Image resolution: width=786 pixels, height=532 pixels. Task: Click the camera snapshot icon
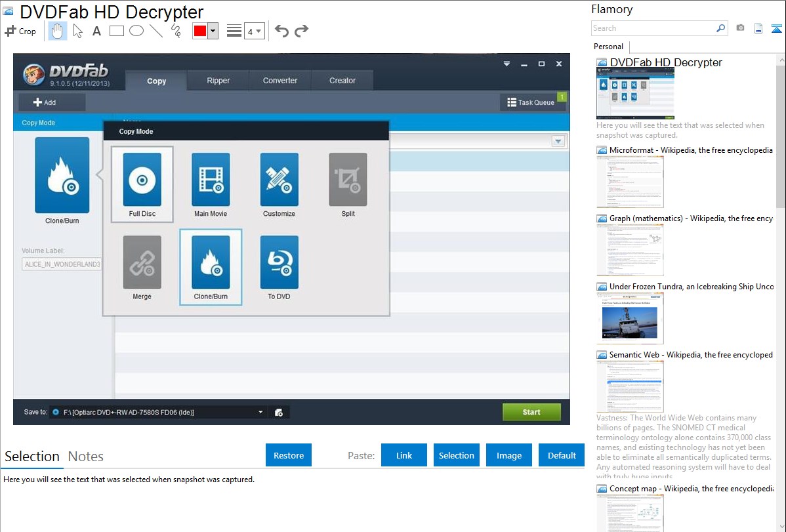pos(740,28)
